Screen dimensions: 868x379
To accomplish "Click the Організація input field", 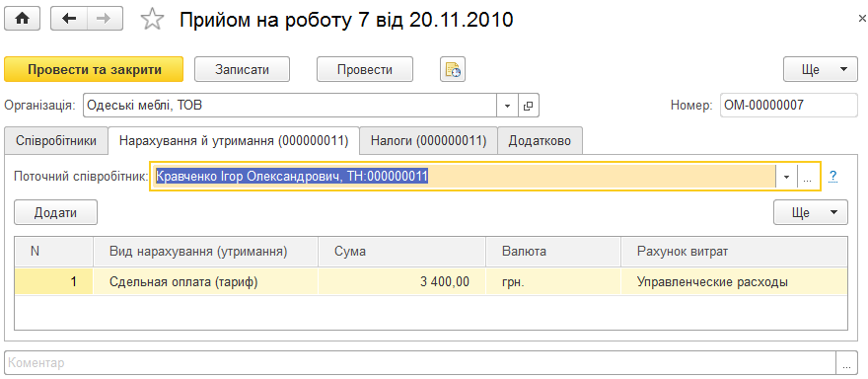I will [x=290, y=106].
